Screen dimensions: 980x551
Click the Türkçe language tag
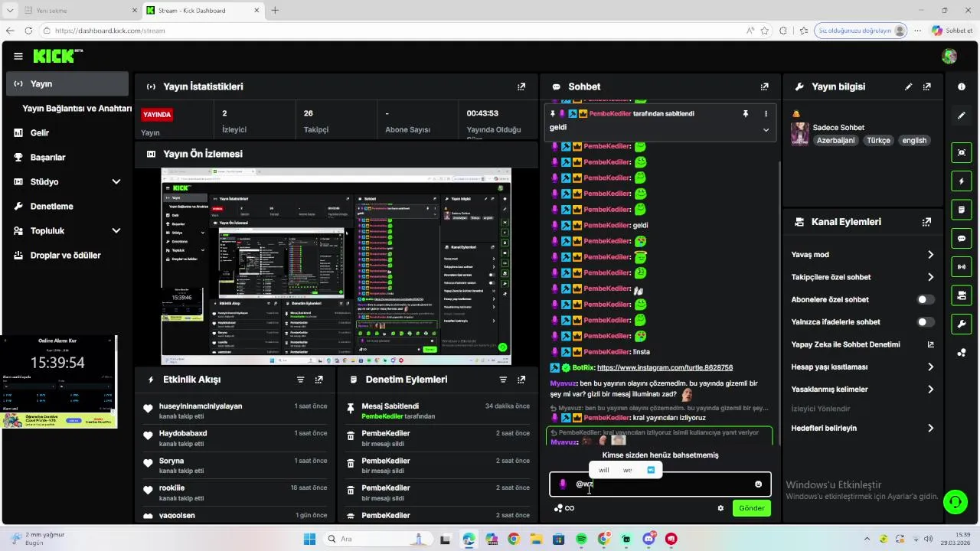point(878,141)
